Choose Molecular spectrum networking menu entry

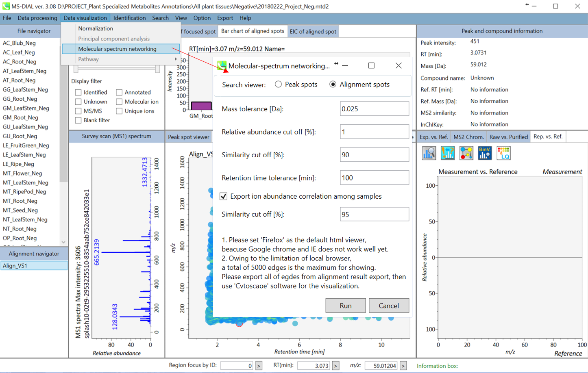pyautogui.click(x=121, y=49)
